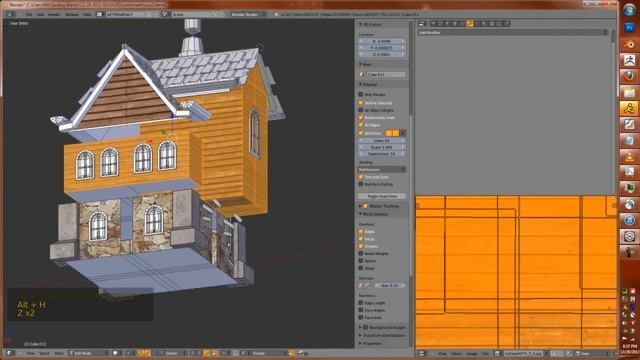Open the Render menu in top bar
Image resolution: width=640 pixels, height=360 pixels.
coord(54,14)
